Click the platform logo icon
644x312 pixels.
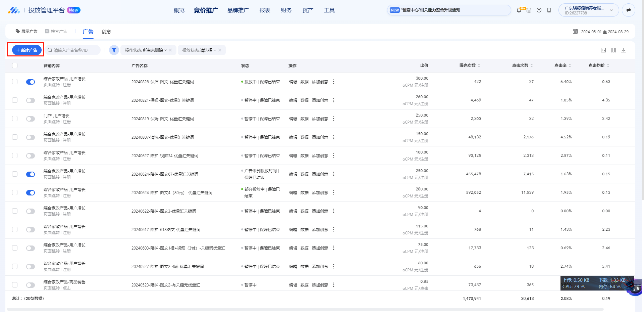tap(14, 10)
